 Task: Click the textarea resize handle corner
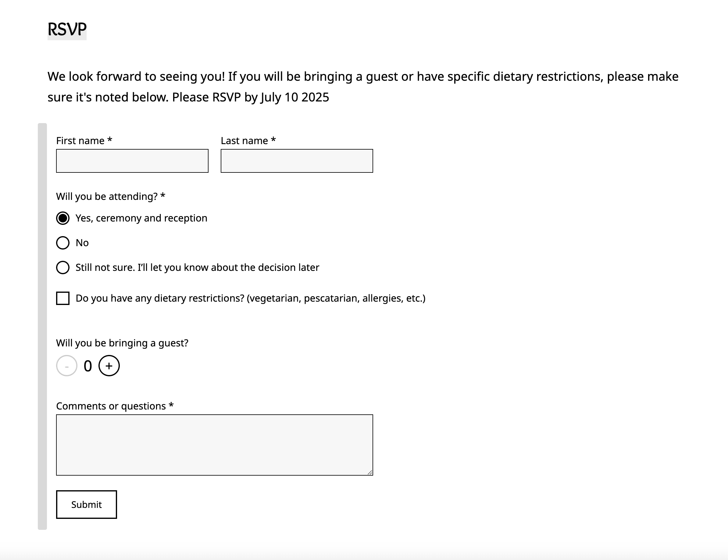pyautogui.click(x=370, y=472)
